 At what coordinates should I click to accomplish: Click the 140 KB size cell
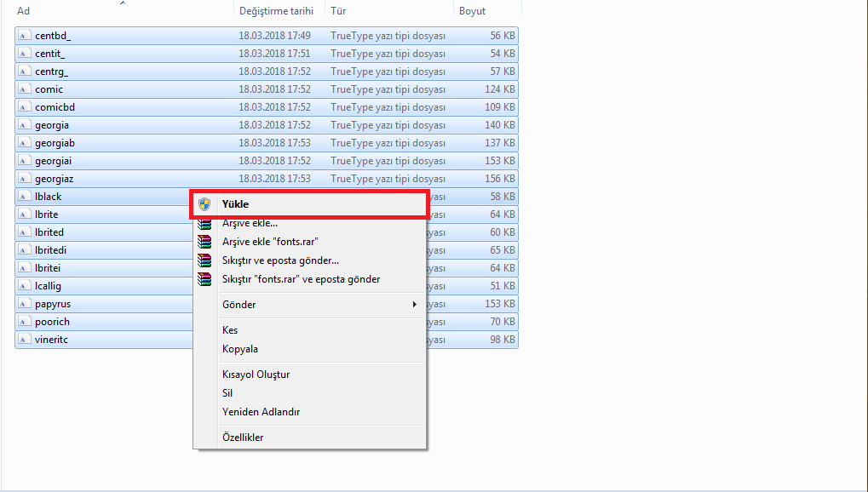[x=500, y=125]
